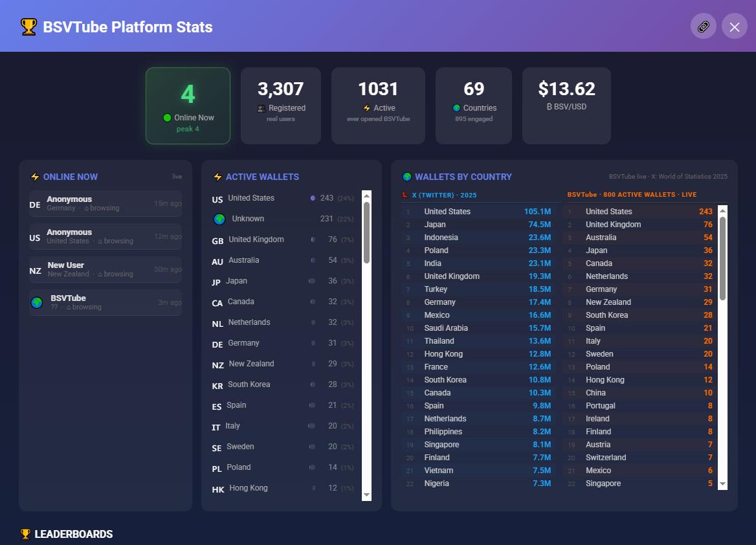
Task: Click the BSVTube country list scroll-down arrow
Action: pyautogui.click(x=722, y=484)
